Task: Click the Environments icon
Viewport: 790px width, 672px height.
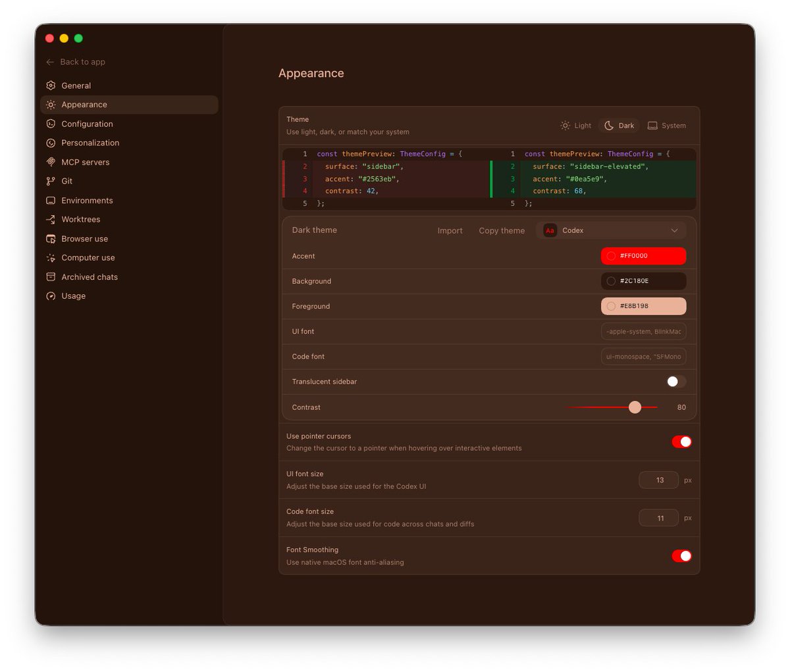Action: tap(51, 201)
